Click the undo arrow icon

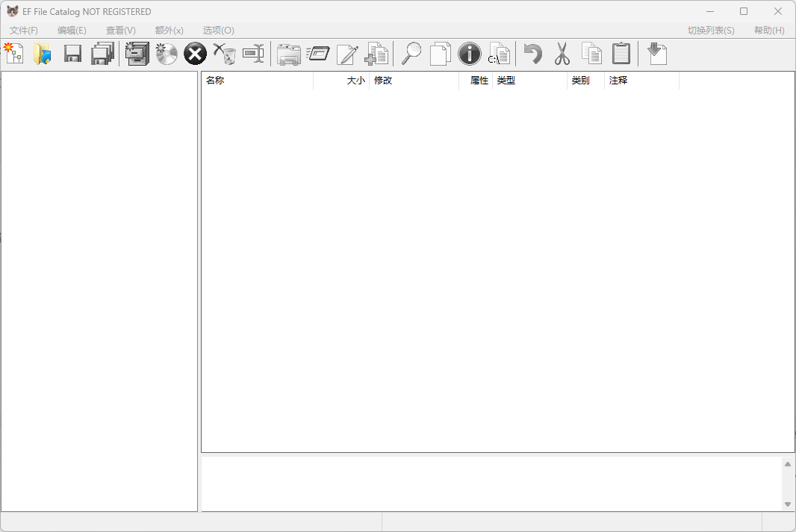coord(532,53)
